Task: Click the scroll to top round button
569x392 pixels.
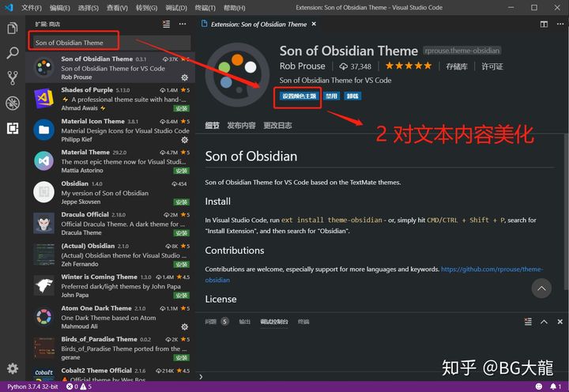Action: pyautogui.click(x=541, y=288)
